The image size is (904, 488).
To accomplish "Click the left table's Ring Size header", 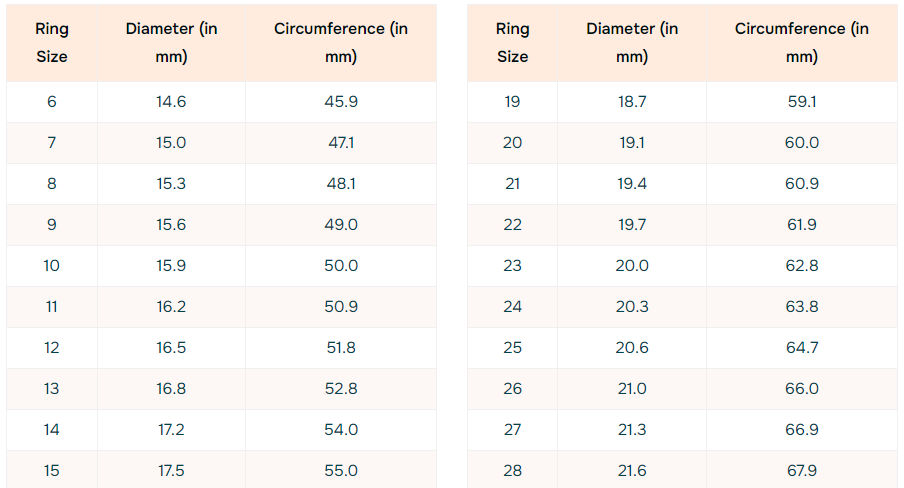I will (x=52, y=43).
